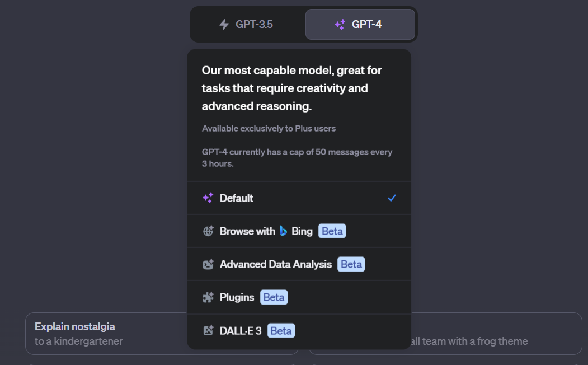Screen dimensions: 588x365
Task: Click the Bing logo icon
Action: [283, 231]
